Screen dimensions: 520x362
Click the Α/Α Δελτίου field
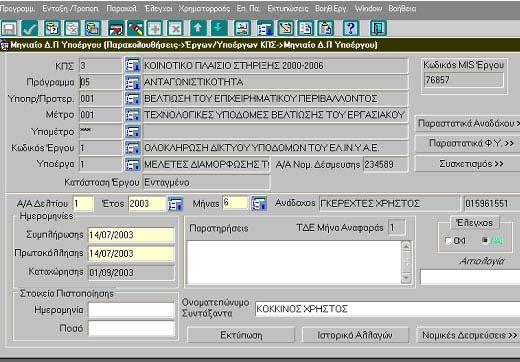click(83, 204)
